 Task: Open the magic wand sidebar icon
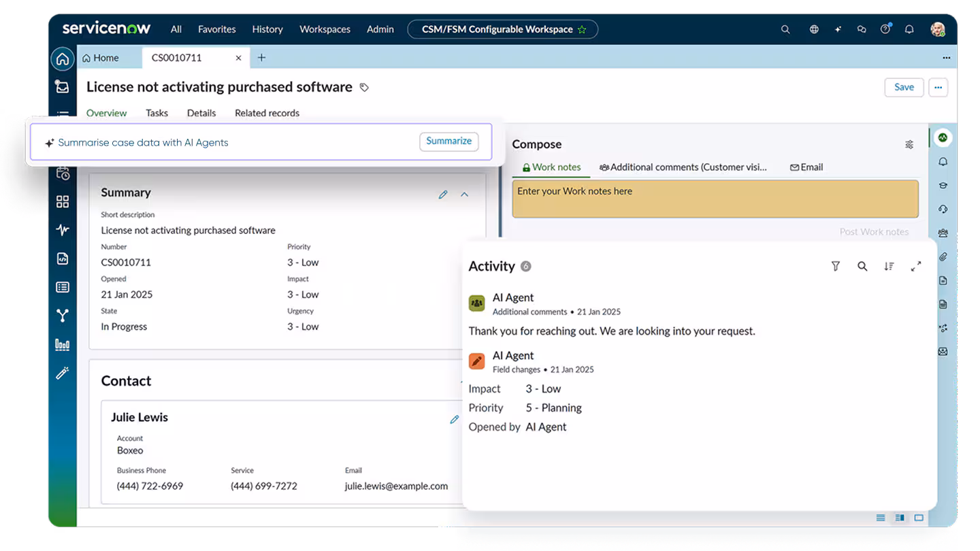point(63,373)
